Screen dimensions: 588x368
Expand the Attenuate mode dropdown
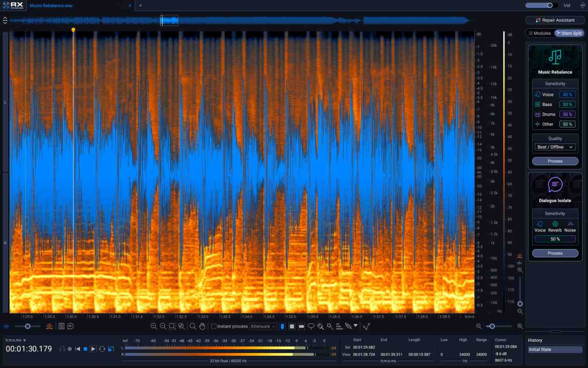pos(263,326)
